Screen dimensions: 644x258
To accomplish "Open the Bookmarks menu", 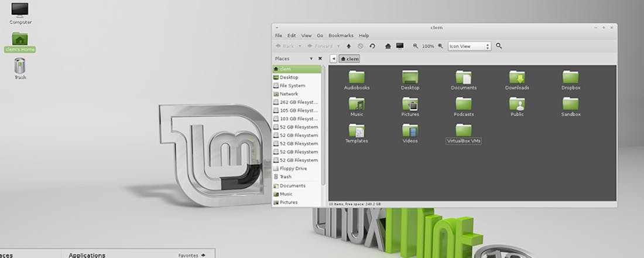I will coord(341,36).
